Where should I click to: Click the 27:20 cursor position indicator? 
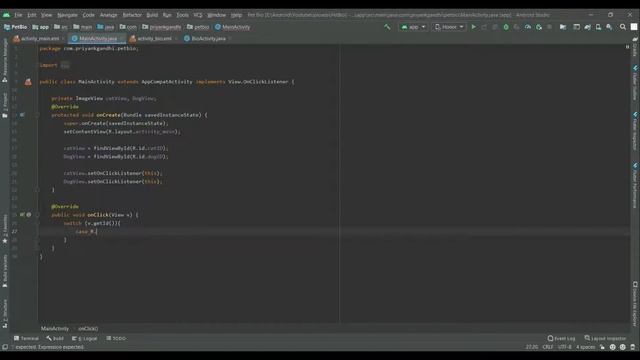click(532, 347)
